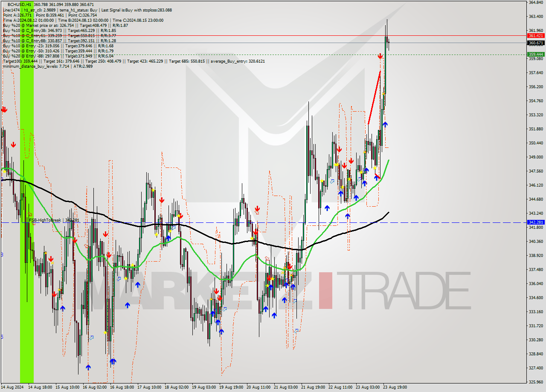Select the red 361.421 price tag
This screenshot has width=546, height=392.
[535, 36]
